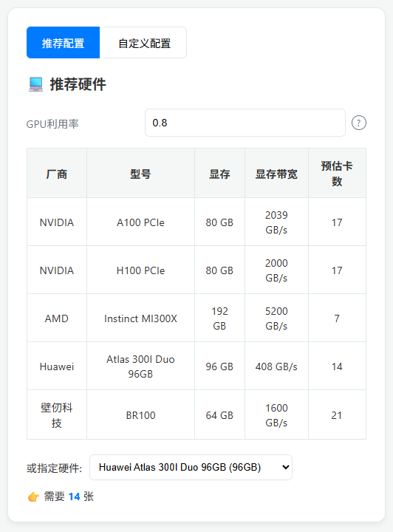Click the 显存带宽 column header
Viewport: 393px width, 532px height.
pyautogui.click(x=276, y=174)
